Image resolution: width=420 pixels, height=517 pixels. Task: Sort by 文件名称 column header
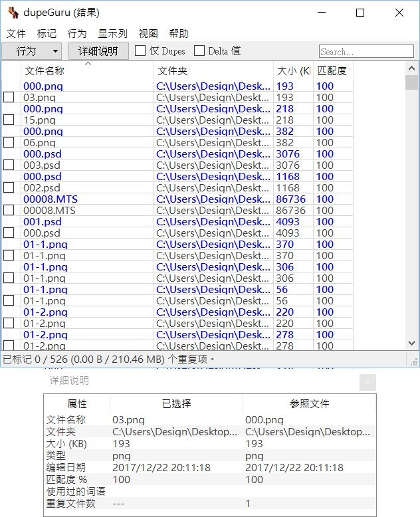tap(87, 70)
